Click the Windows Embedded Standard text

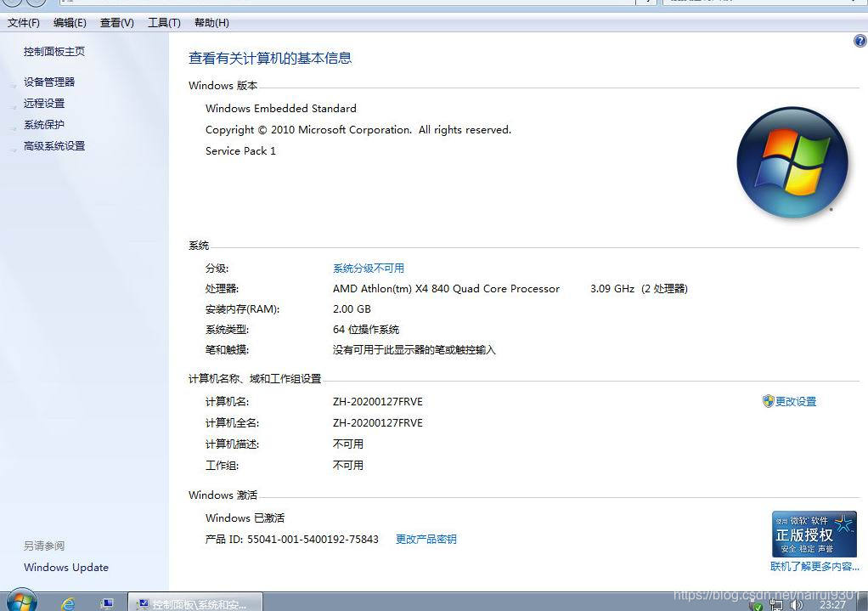point(280,108)
